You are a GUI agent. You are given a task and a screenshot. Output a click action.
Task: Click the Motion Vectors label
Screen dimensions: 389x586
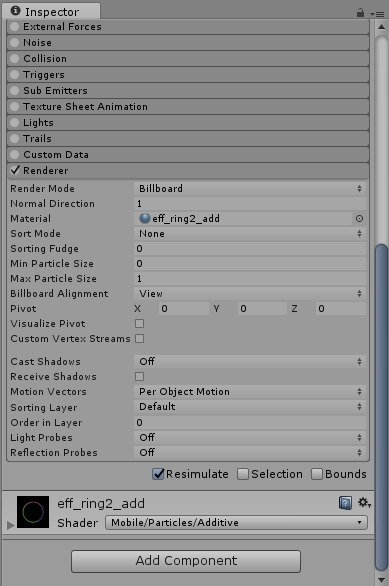[48, 392]
